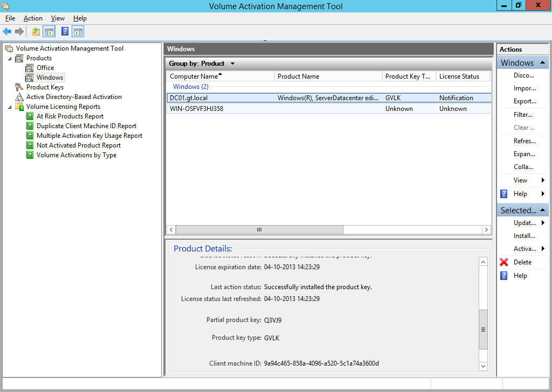Image resolution: width=552 pixels, height=392 pixels.
Task: Click product list scroll left arrow
Action: (x=171, y=229)
